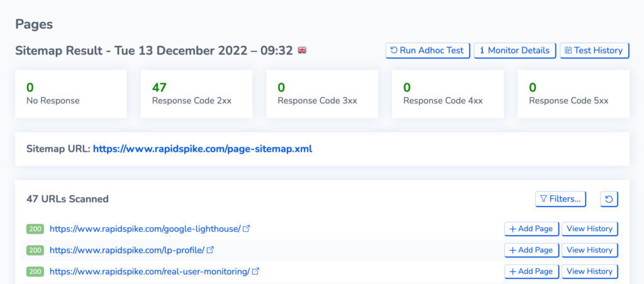Add Page for the lp-profile row
The image size is (644, 284).
click(531, 250)
